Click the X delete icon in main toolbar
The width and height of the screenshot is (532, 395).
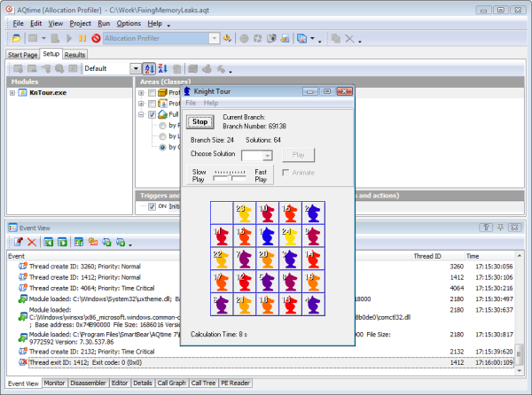coord(349,39)
